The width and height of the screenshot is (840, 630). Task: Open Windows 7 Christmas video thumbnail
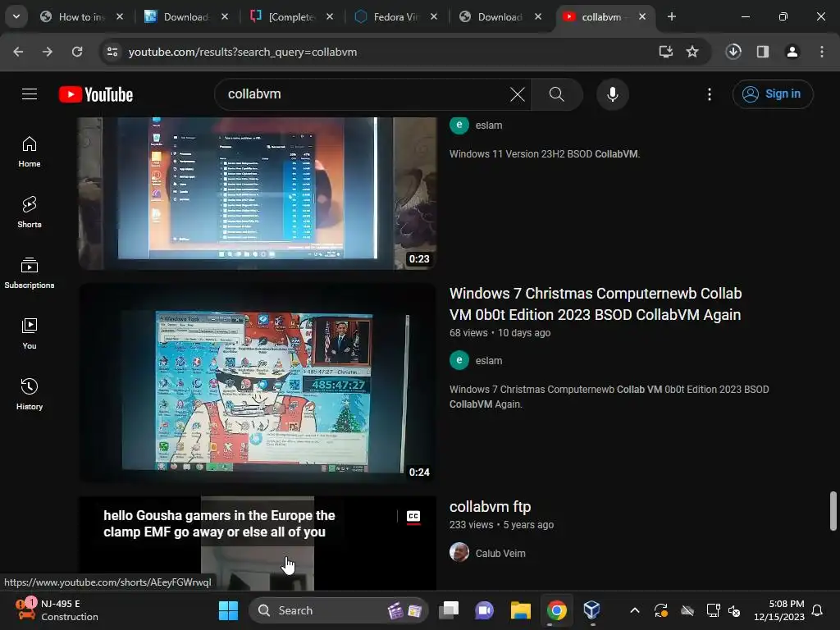point(257,384)
